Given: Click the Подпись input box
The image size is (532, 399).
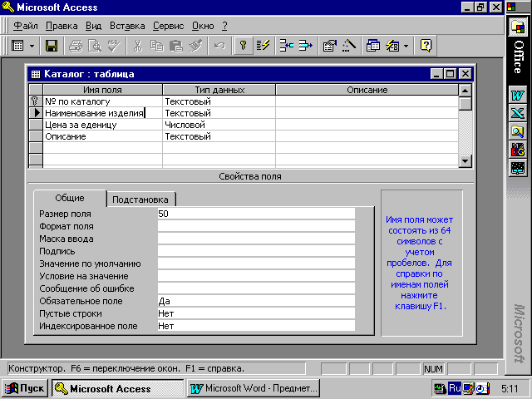Looking at the screenshot, I should click(256, 251).
